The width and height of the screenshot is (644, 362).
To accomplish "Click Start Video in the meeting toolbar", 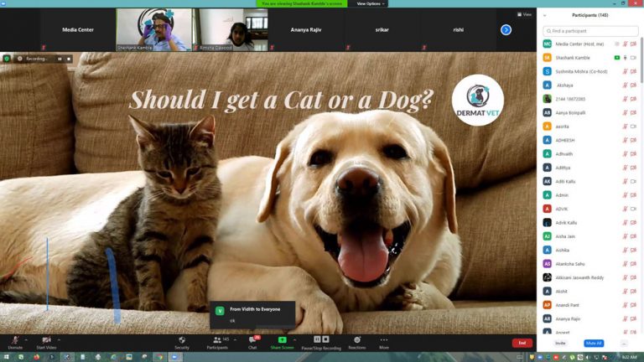I will 46,342.
